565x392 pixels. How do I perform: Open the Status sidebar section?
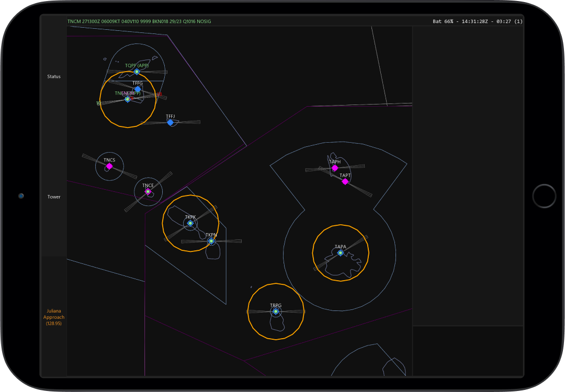pyautogui.click(x=54, y=77)
